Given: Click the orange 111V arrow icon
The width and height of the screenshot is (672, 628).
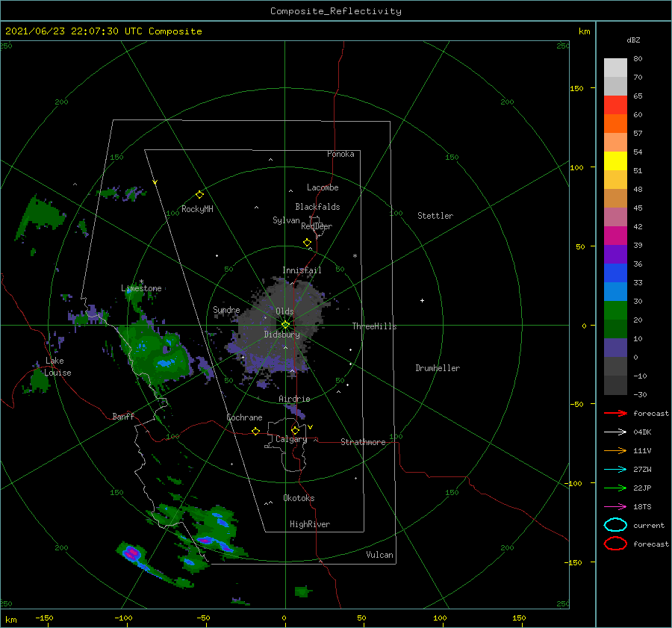Looking at the screenshot, I should click(615, 450).
